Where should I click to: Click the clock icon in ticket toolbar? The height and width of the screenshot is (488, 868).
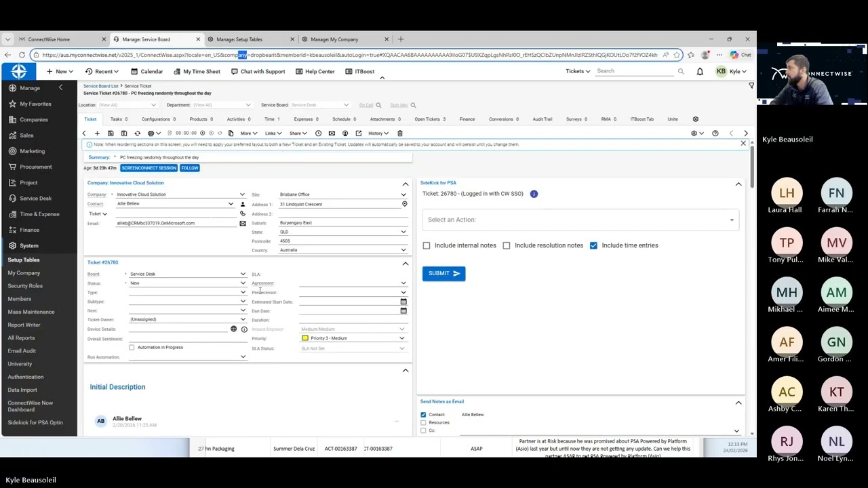click(318, 134)
